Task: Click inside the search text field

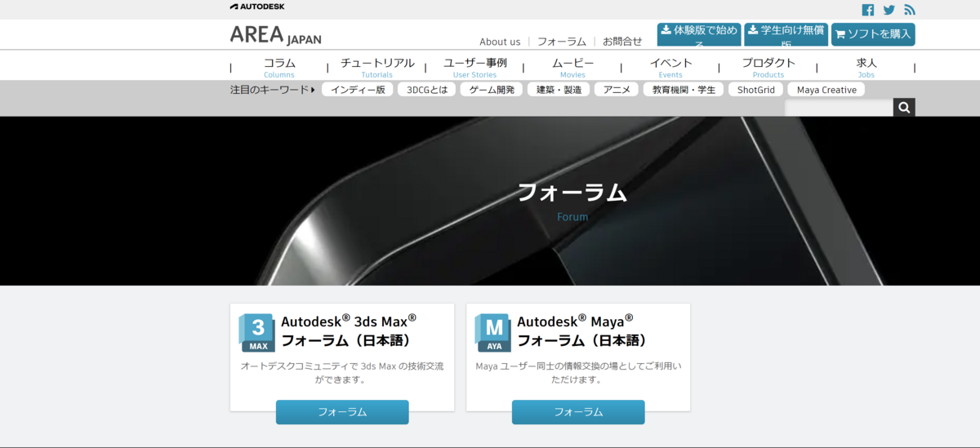Action: point(839,107)
